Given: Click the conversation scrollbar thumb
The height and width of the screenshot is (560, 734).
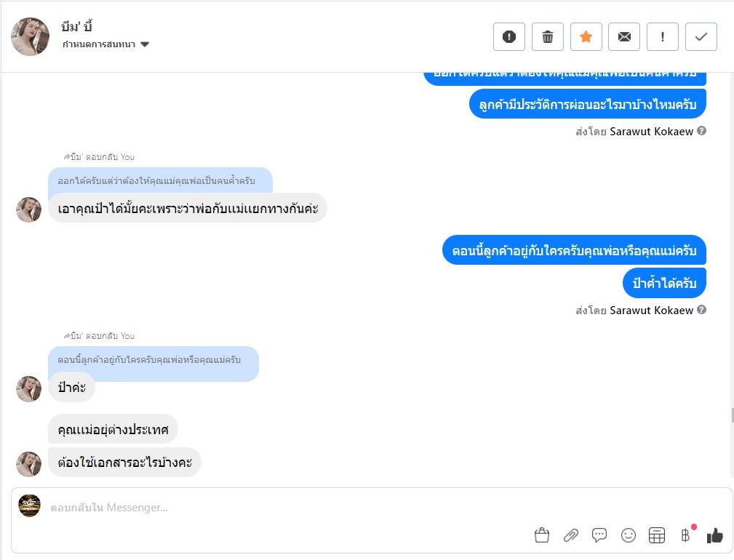Looking at the screenshot, I should tap(731, 416).
